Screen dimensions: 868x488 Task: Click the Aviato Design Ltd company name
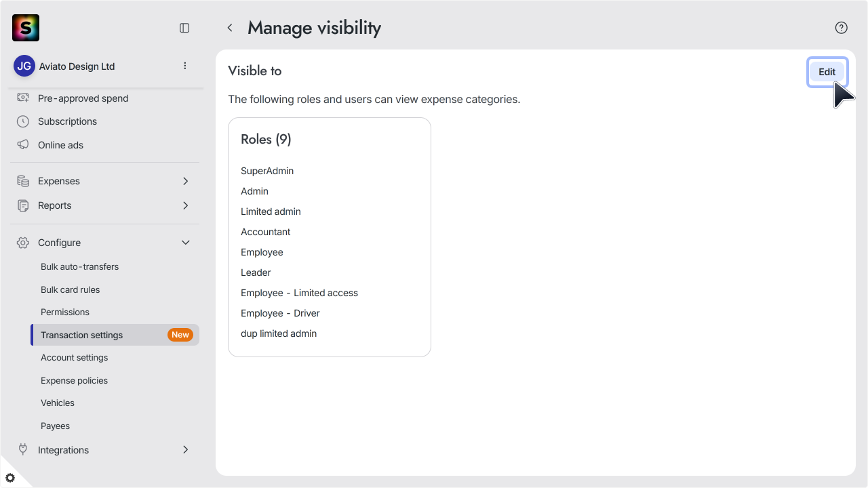(x=77, y=66)
